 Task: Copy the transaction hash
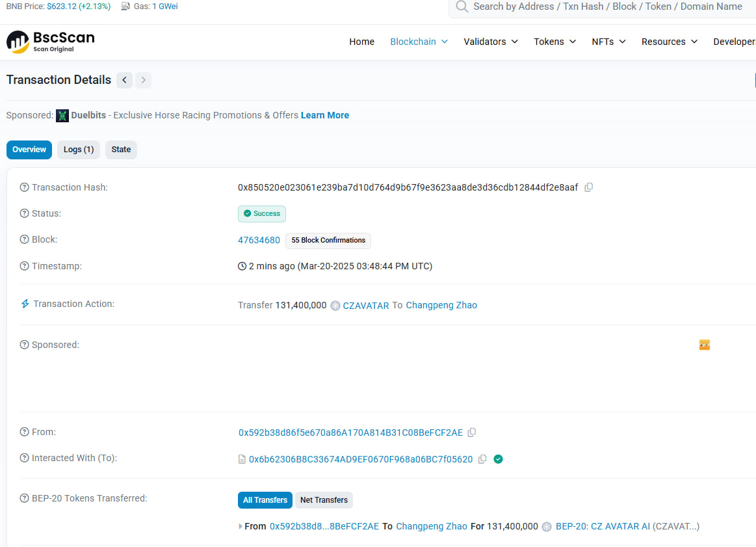[x=589, y=187]
